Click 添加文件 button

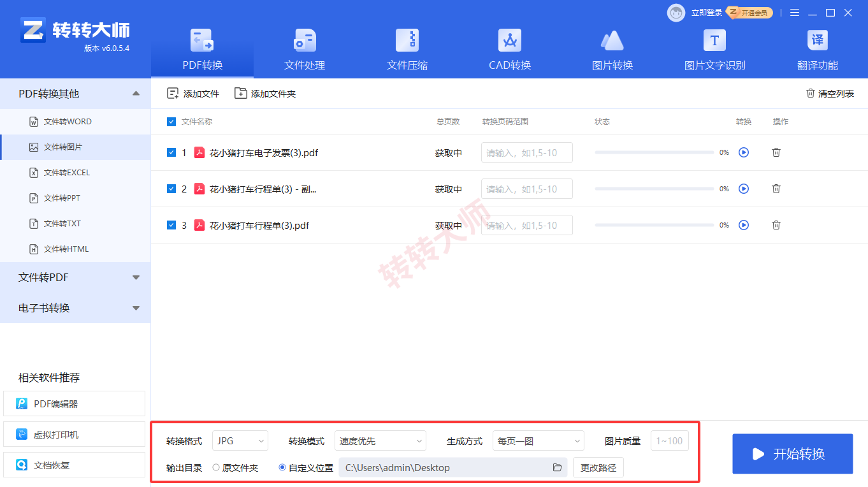[x=192, y=94]
